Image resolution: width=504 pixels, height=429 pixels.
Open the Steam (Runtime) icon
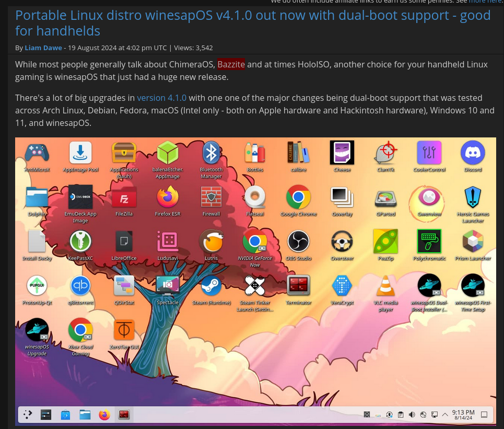click(x=211, y=285)
